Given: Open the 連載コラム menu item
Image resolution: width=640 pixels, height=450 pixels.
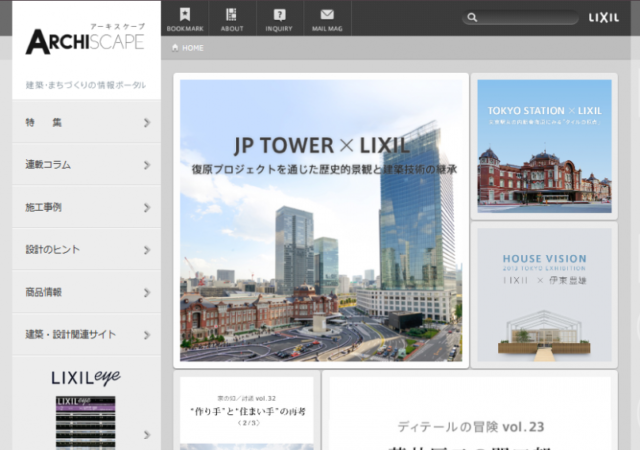Looking at the screenshot, I should tap(87, 165).
